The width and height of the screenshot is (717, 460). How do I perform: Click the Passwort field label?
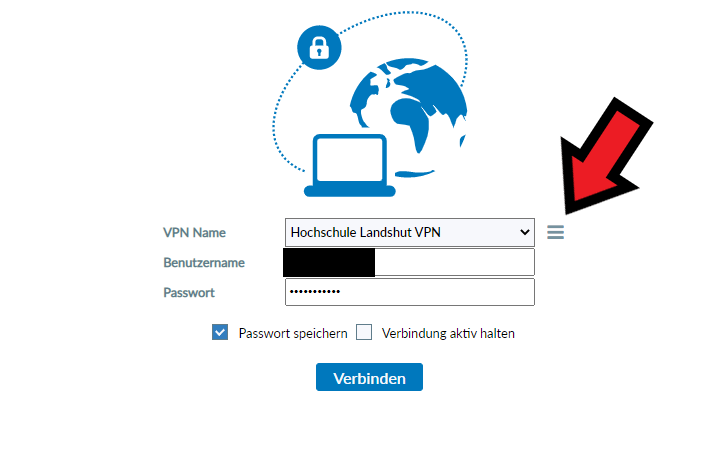(189, 293)
